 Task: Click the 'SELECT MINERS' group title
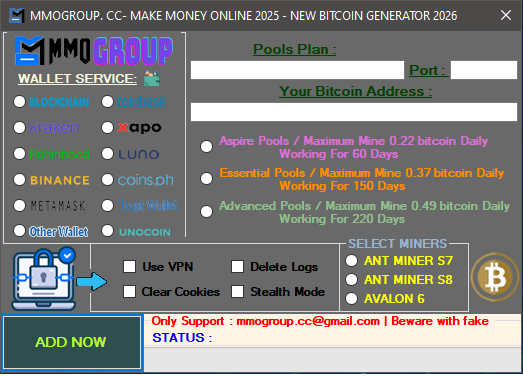coord(398,244)
